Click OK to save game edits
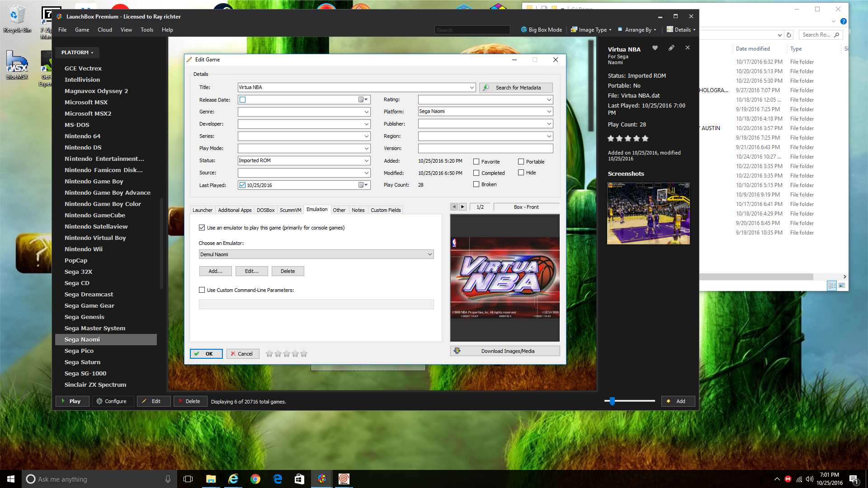Screen dimensions: 868x488 [206, 354]
